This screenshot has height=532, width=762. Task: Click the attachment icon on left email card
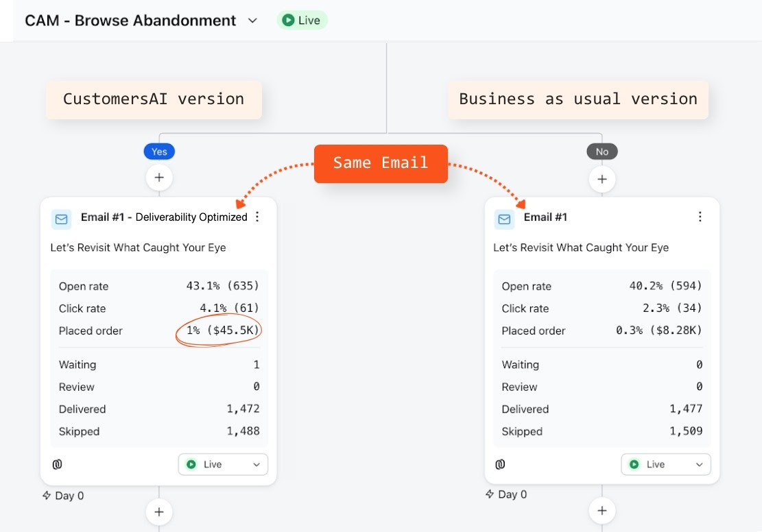(x=58, y=464)
